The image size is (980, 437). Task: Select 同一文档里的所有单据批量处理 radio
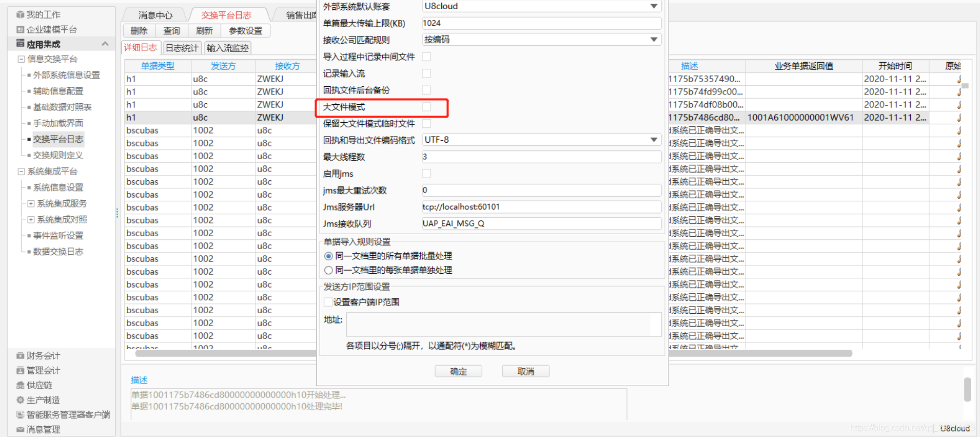[x=328, y=256]
